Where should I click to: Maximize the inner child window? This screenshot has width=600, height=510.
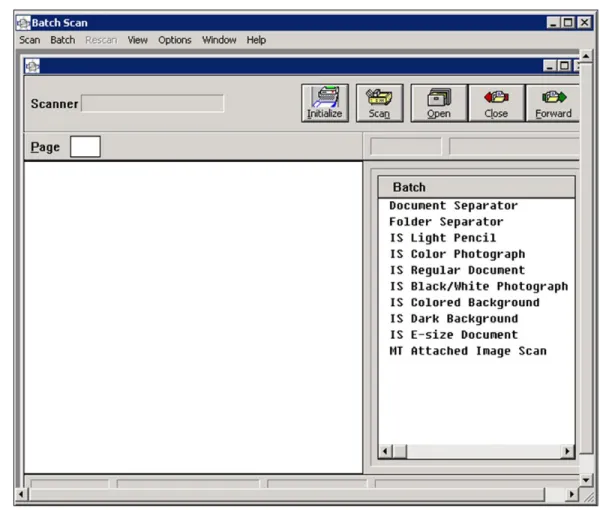pos(564,66)
